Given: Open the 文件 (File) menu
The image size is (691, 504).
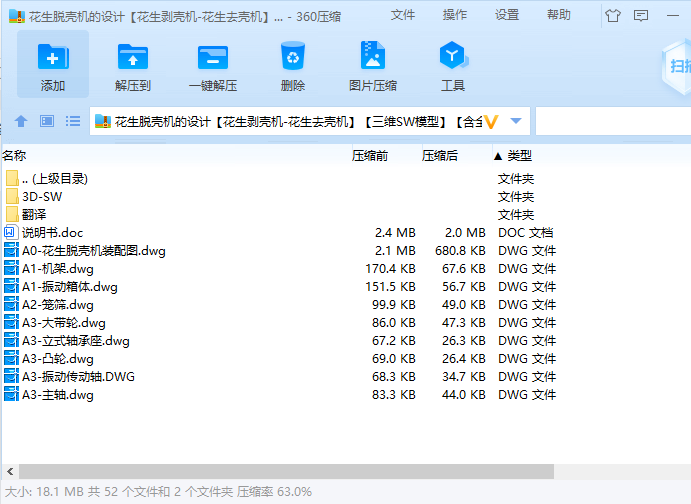Looking at the screenshot, I should [403, 15].
